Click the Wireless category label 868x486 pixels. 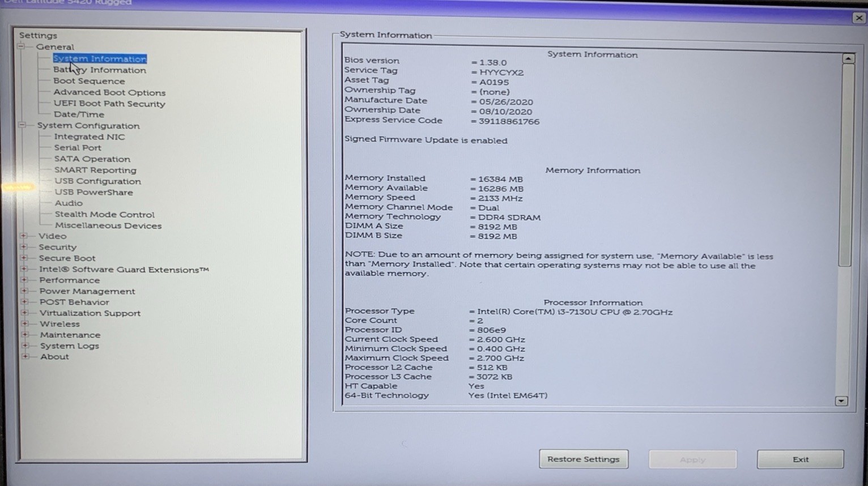[59, 324]
